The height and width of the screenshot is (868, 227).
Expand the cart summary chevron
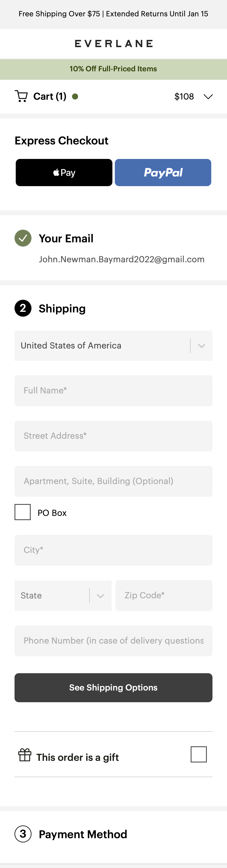[208, 96]
